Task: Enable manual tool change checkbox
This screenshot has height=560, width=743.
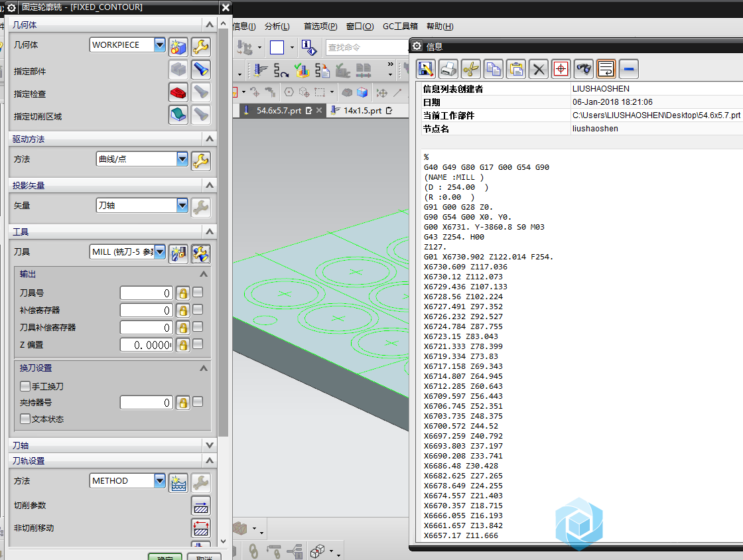Action: tap(25, 386)
